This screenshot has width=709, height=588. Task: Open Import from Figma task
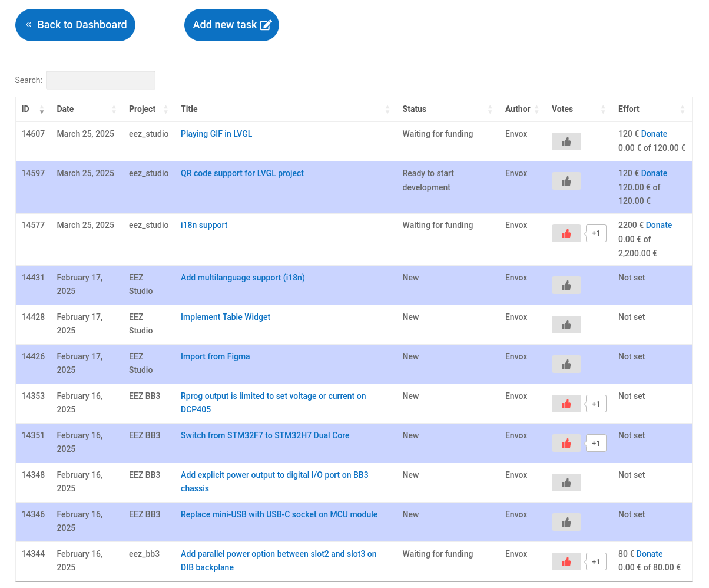click(x=216, y=356)
